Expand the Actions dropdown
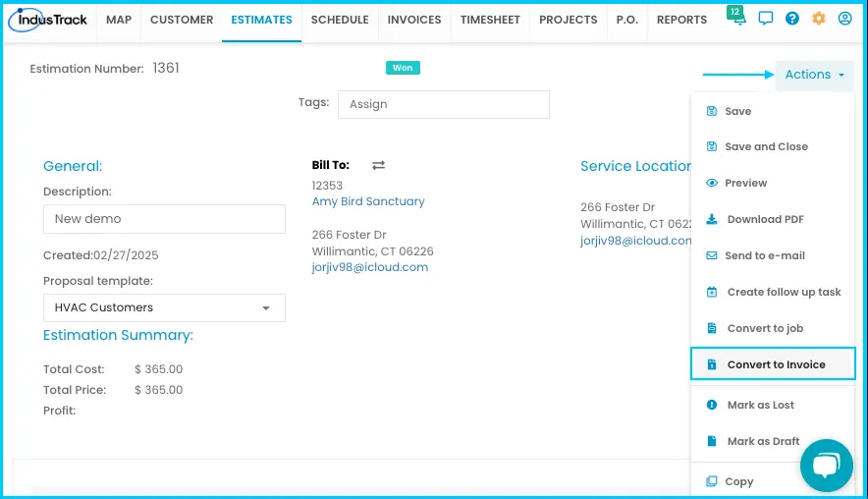The height and width of the screenshot is (499, 868). tap(814, 75)
